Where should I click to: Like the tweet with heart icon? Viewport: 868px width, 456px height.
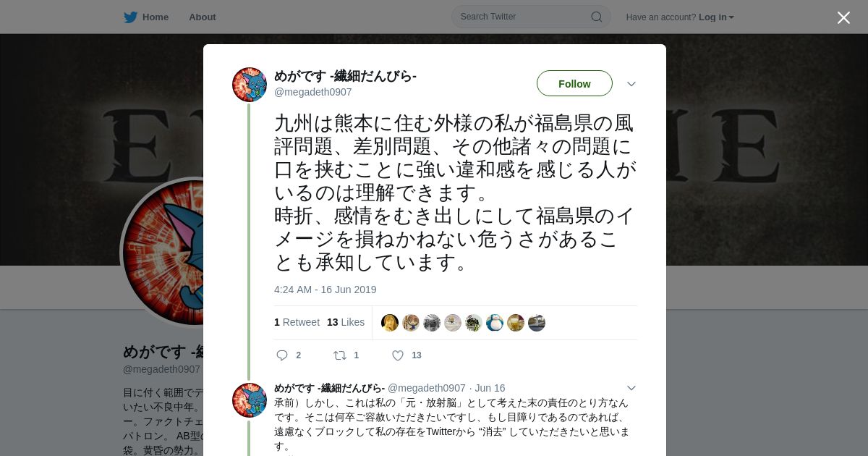click(398, 355)
